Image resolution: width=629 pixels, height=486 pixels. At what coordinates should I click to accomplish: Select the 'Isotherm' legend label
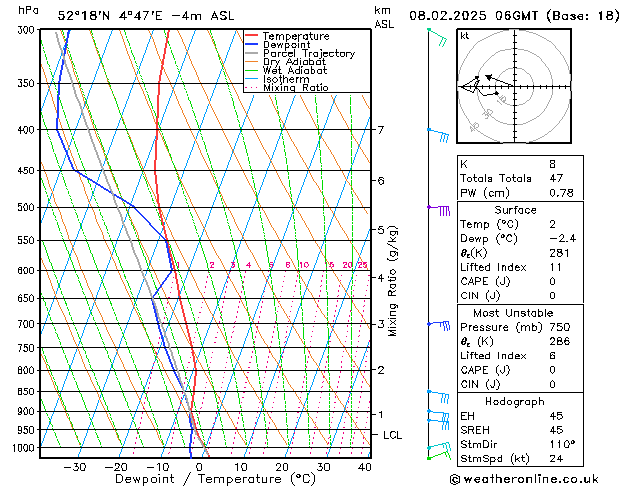pyautogui.click(x=286, y=79)
